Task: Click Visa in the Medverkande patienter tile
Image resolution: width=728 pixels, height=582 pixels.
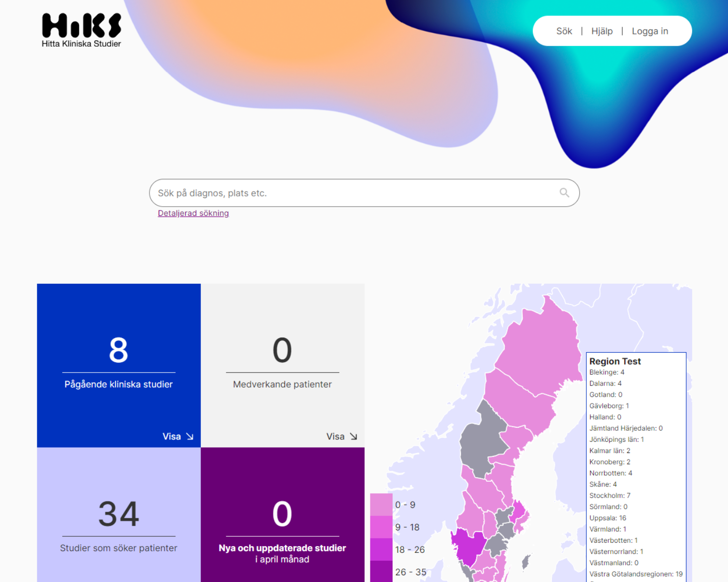Action: [x=335, y=436]
